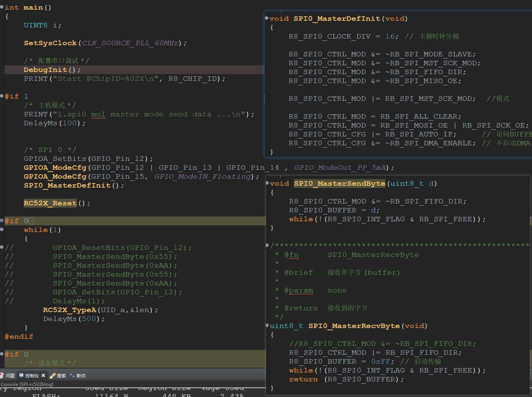This screenshot has width=532, height=397.
Task: Close the 控制台 console tab
Action: click(43, 376)
